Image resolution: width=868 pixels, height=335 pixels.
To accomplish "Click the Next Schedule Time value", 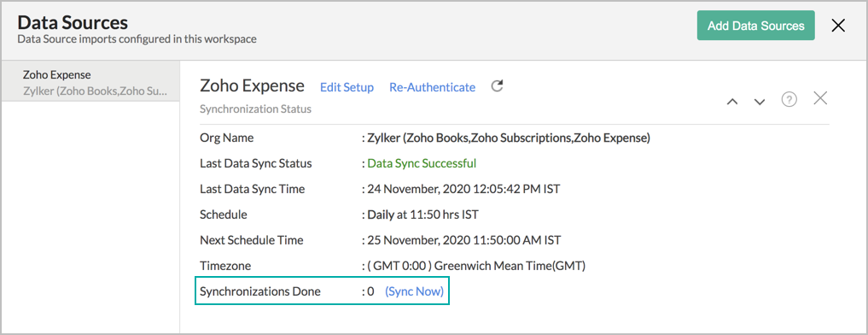I will (464, 240).
